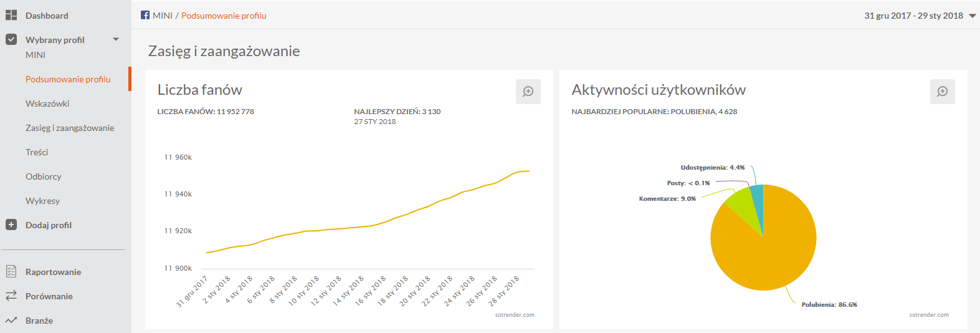
Task: Click the Facebook icon beside MINI
Action: pyautogui.click(x=145, y=16)
